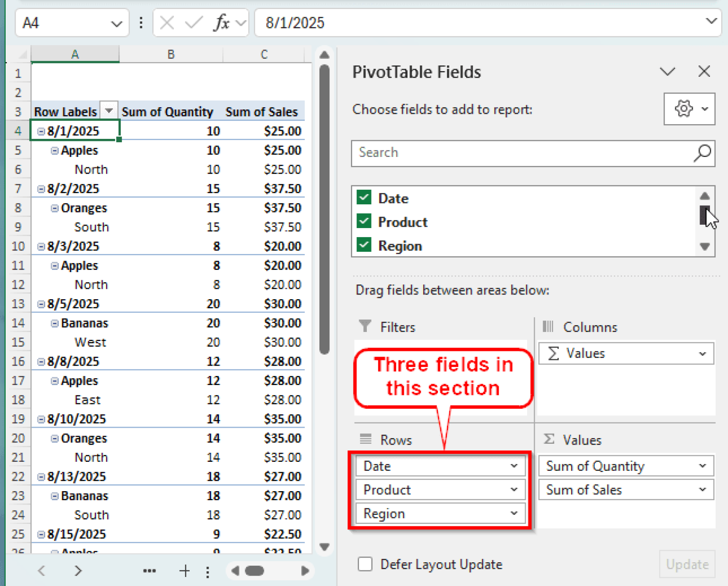Click the next sheet navigation arrow
This screenshot has height=586, width=728.
click(x=78, y=571)
